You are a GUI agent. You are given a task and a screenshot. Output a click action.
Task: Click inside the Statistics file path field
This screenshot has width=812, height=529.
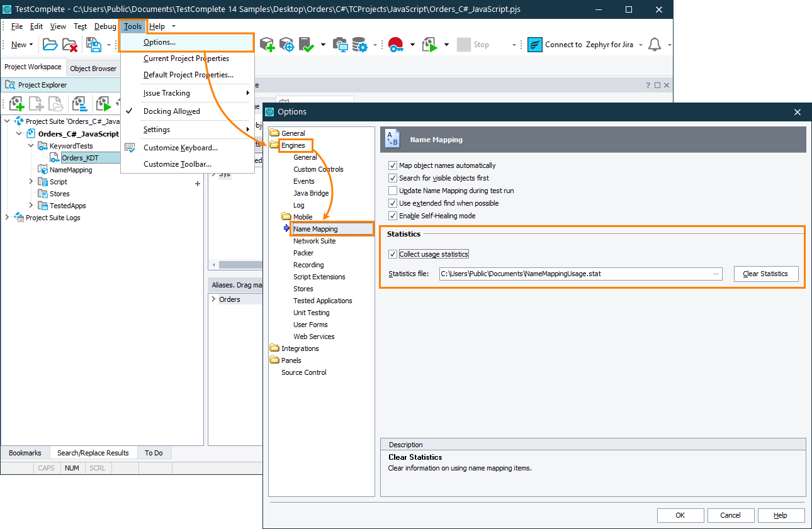pyautogui.click(x=567, y=274)
